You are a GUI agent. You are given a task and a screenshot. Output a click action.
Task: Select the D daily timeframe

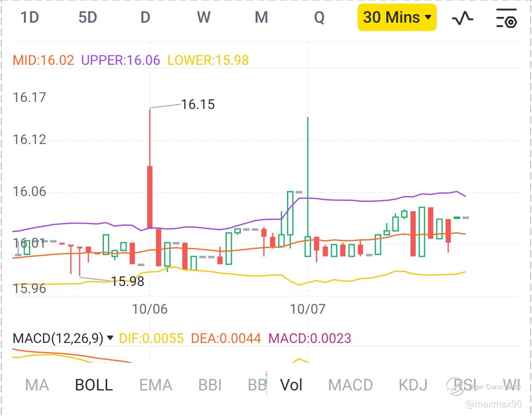coord(145,17)
